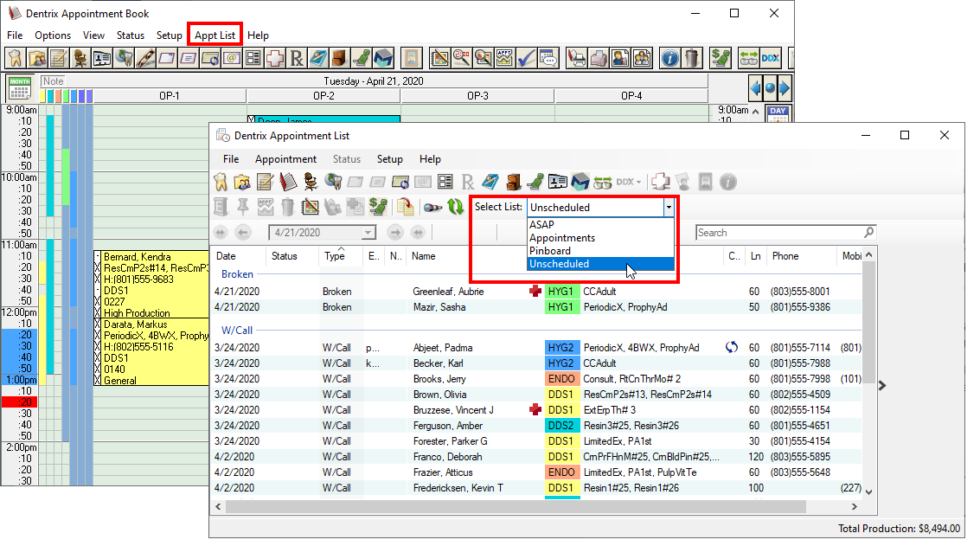Image resolution: width=980 pixels, height=546 pixels.
Task: Select the Pinboard pushpin icon
Action: 242,205
